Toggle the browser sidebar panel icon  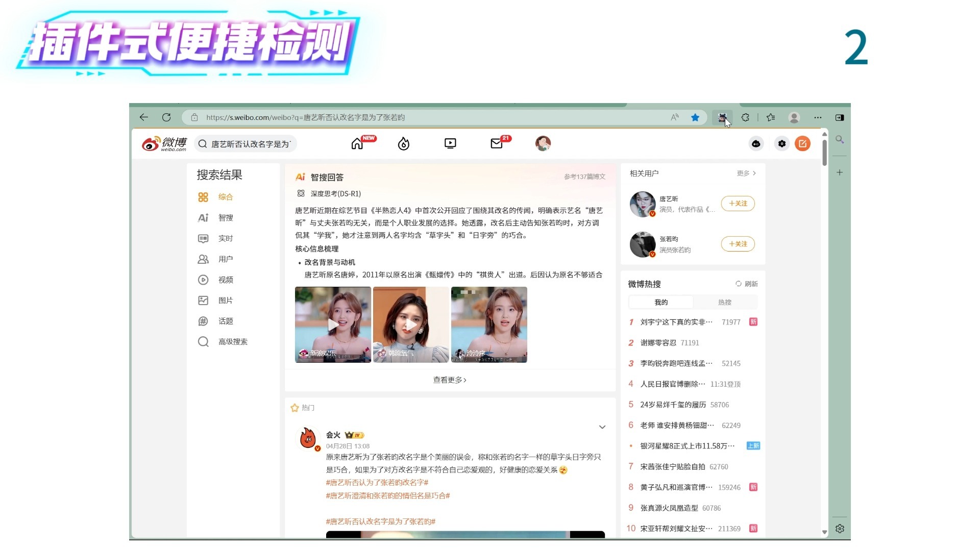(840, 117)
